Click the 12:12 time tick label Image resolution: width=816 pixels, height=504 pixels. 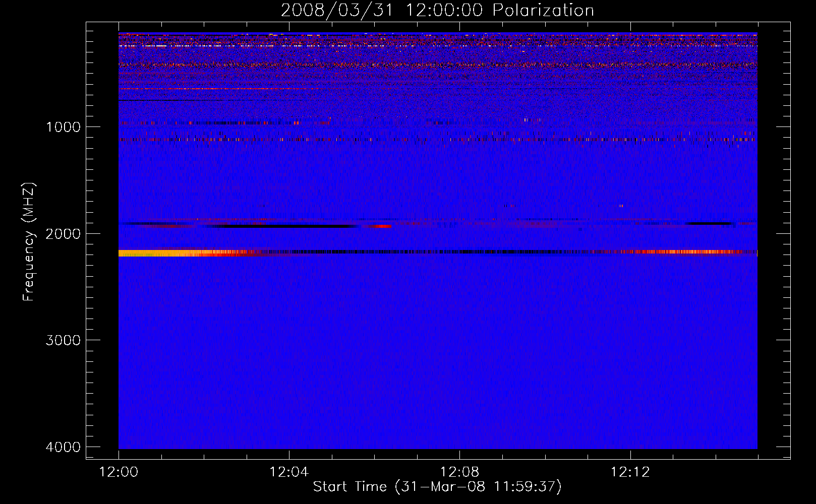[x=630, y=472]
